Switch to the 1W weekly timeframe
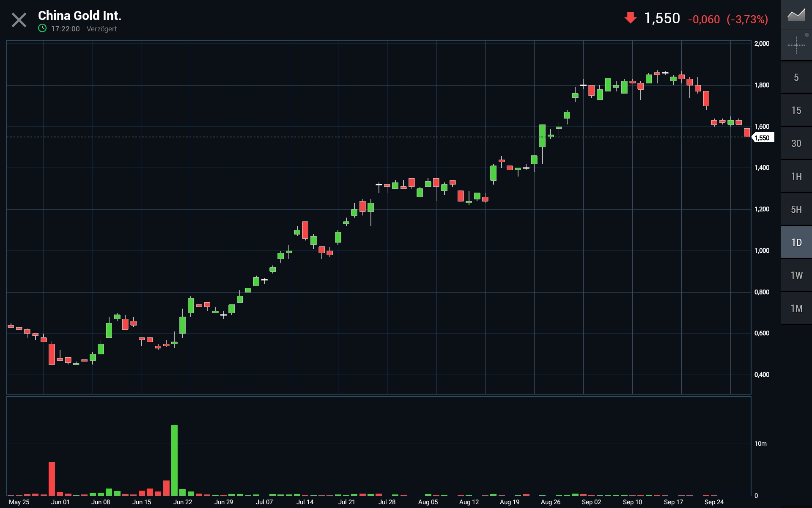The width and height of the screenshot is (812, 508). pos(796,276)
